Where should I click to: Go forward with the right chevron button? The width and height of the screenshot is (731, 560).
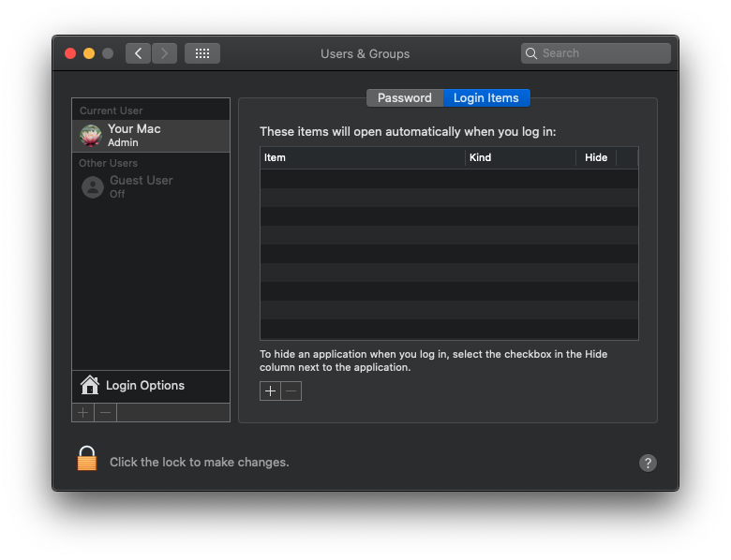coord(164,53)
